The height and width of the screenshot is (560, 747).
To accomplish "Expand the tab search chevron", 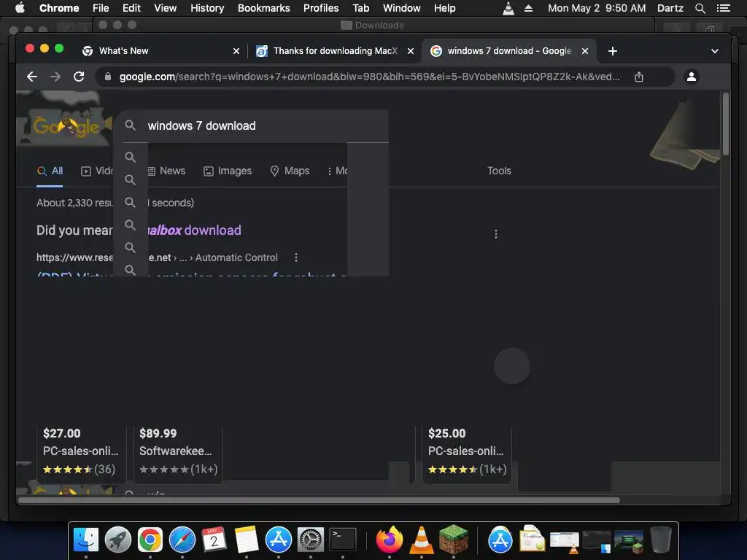I will click(x=715, y=51).
